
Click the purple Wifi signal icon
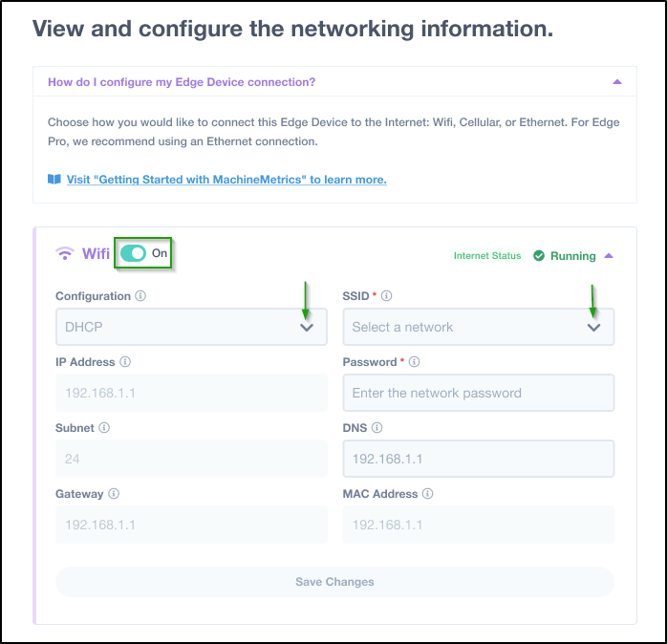[x=65, y=253]
